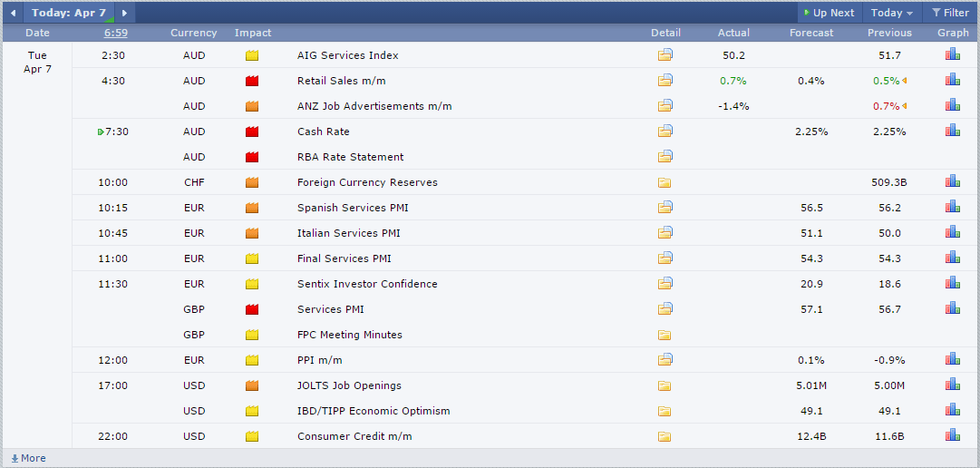Show graph for ANZ Job Advertisements m/m

coord(953,105)
